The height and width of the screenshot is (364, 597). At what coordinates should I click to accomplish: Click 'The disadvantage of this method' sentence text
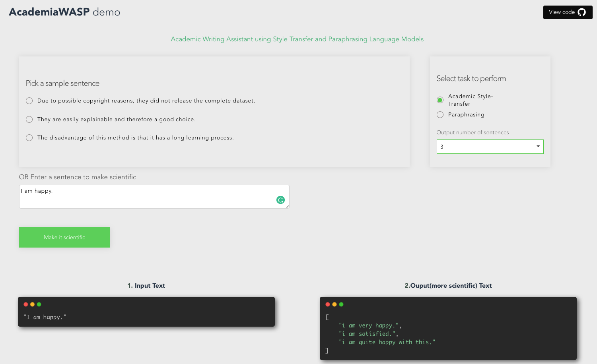[135, 137]
